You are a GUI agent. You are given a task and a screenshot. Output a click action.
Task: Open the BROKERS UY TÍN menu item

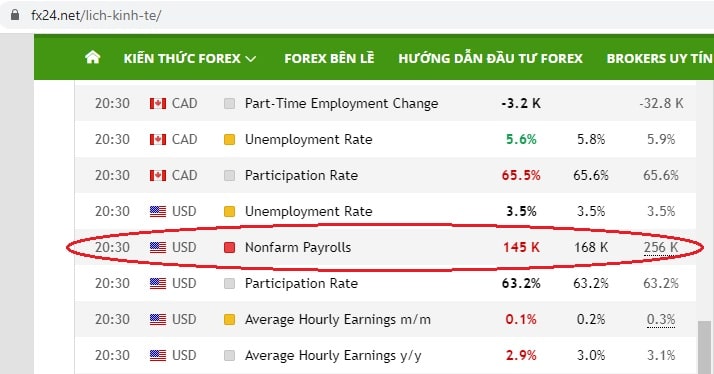(x=660, y=58)
